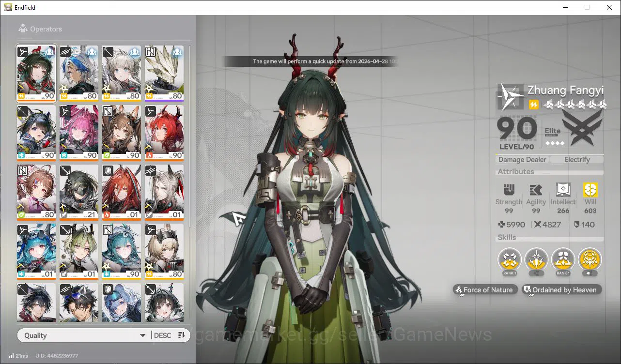Click the operator list scrollbar
The height and width of the screenshot is (364, 621).
click(189, 136)
